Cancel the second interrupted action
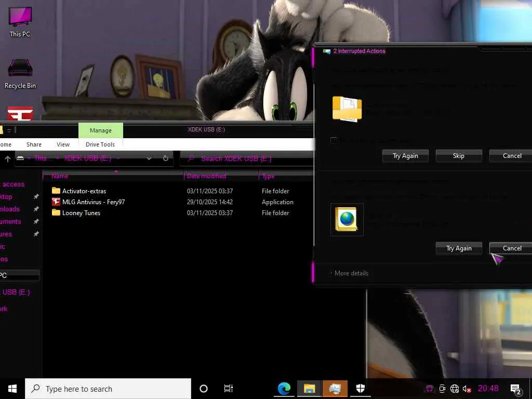Screen dimensions: 532x399 click(x=511, y=248)
